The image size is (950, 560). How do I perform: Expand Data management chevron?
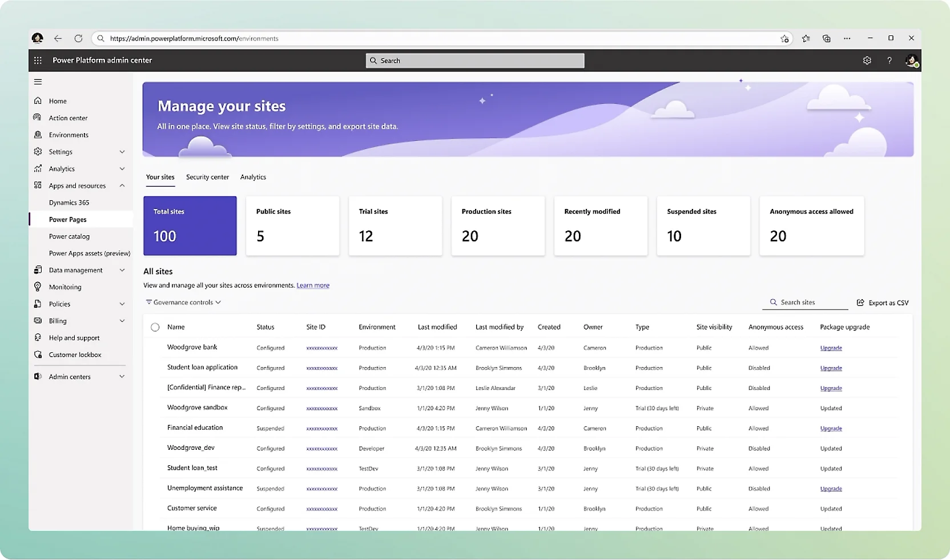[x=122, y=269]
